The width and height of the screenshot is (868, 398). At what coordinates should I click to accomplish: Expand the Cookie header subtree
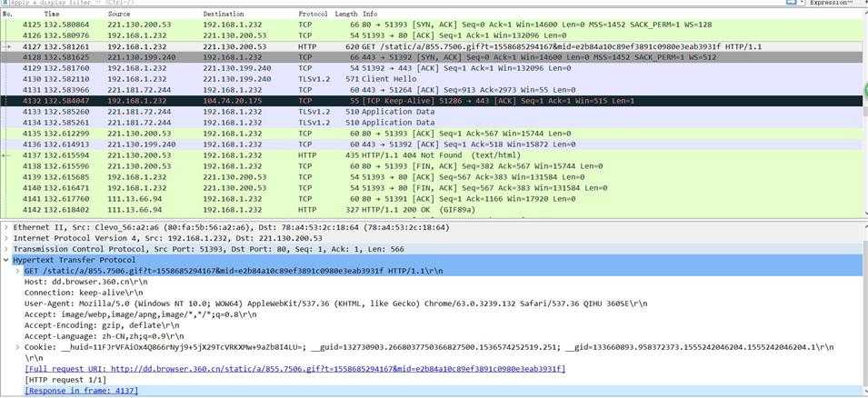pos(17,347)
